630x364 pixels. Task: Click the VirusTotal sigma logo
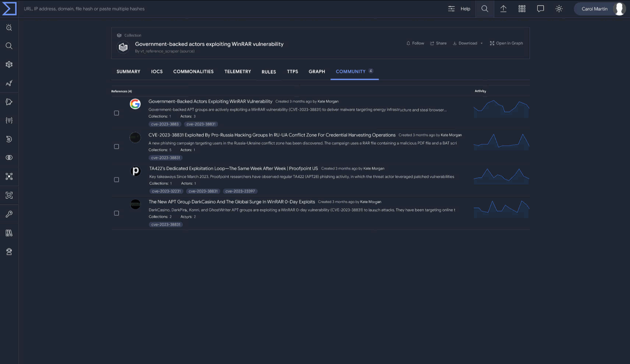tap(9, 8)
